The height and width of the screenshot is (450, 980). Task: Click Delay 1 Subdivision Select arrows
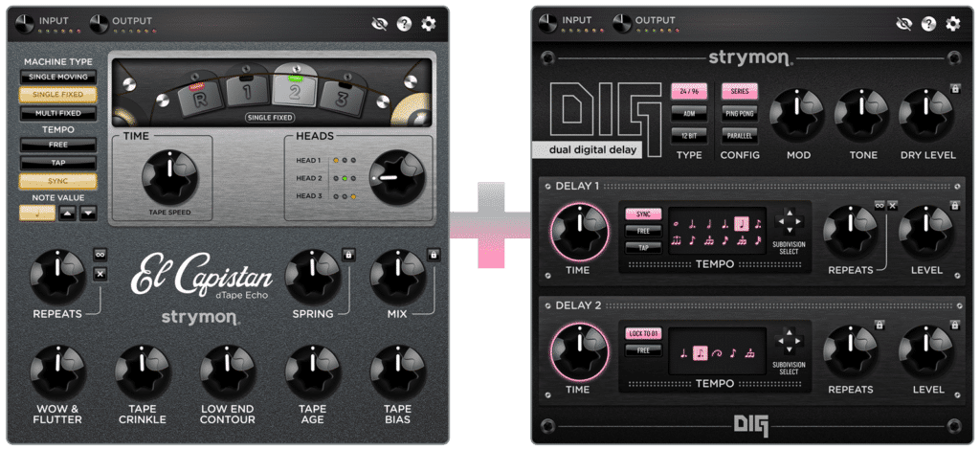coord(789,222)
